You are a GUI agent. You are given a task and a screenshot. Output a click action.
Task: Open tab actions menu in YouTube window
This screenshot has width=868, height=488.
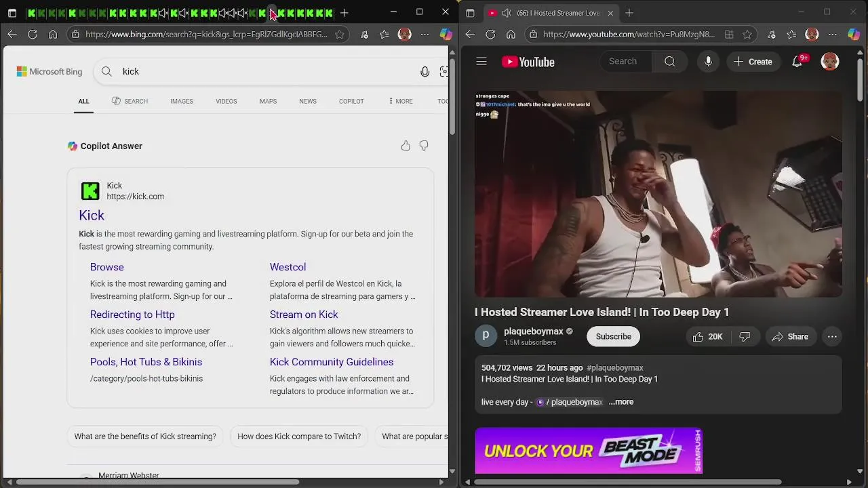(470, 13)
